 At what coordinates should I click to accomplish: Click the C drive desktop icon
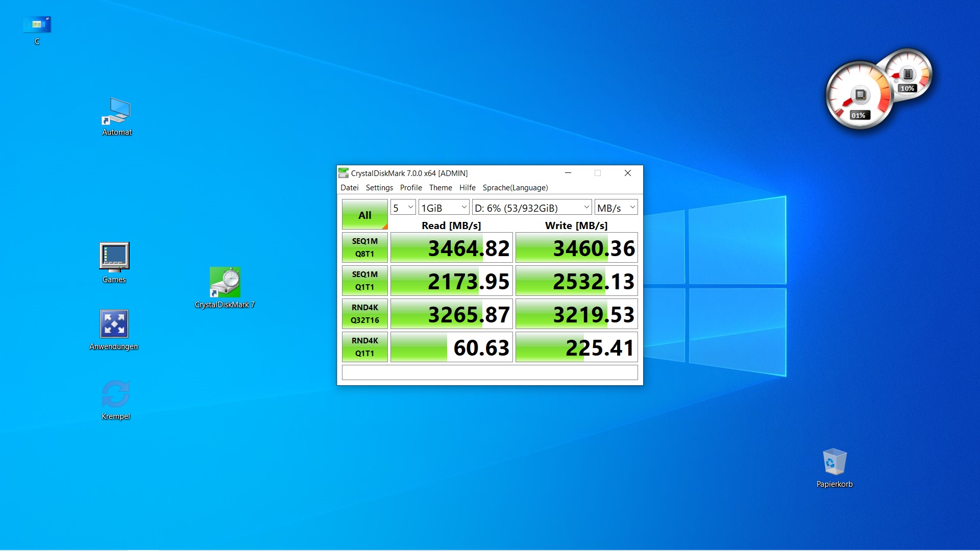37,26
